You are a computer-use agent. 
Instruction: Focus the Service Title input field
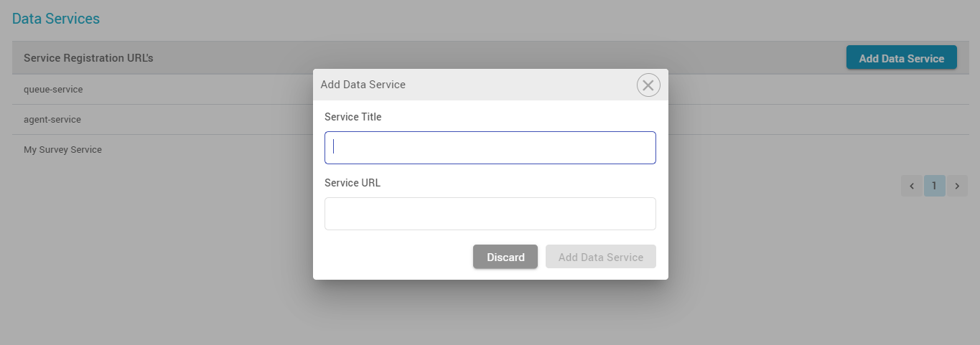coord(490,148)
